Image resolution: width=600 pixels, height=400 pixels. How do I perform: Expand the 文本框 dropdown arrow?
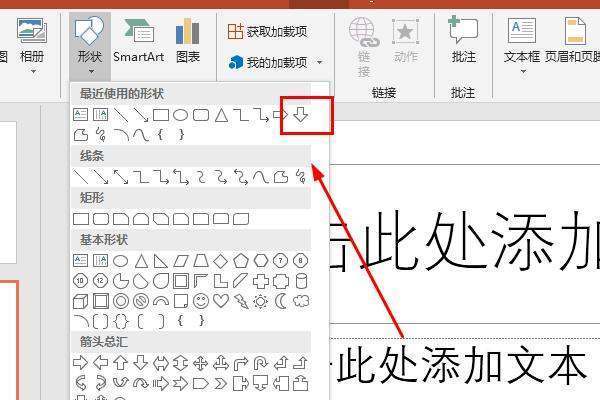[x=523, y=72]
